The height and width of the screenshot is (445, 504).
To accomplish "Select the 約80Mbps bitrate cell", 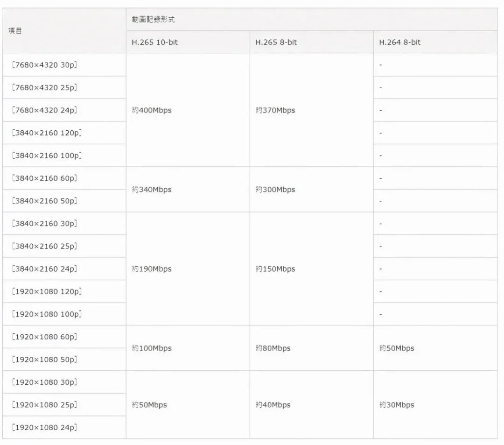I will pos(273,348).
